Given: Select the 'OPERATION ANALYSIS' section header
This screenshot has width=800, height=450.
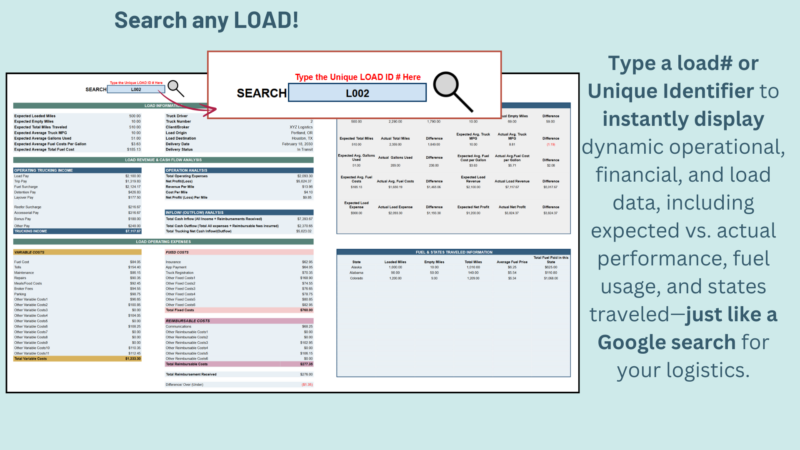Looking at the screenshot, I should 239,170.
